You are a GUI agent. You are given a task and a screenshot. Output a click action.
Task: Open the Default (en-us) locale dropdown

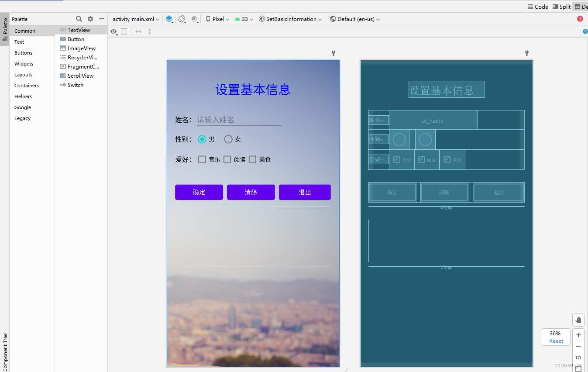[x=354, y=19]
